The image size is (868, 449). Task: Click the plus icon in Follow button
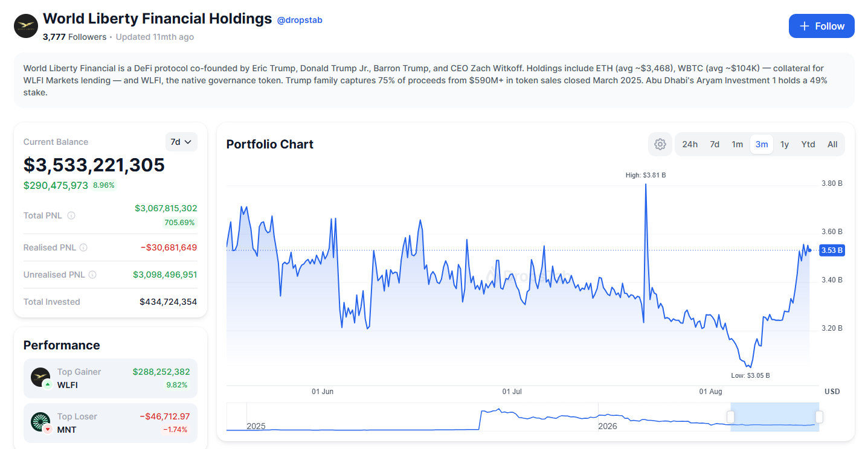coord(805,26)
